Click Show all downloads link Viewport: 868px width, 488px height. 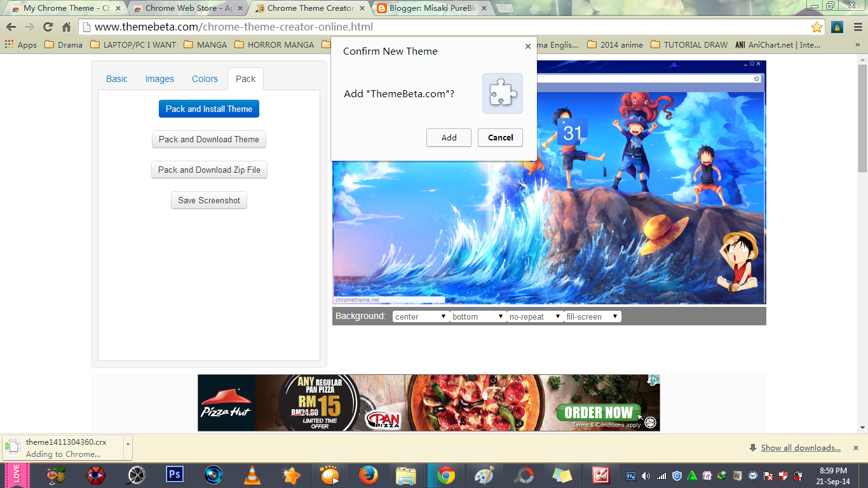tap(801, 448)
